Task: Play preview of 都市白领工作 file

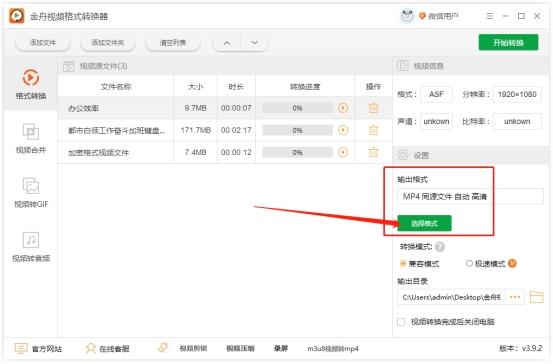Action: click(x=343, y=130)
